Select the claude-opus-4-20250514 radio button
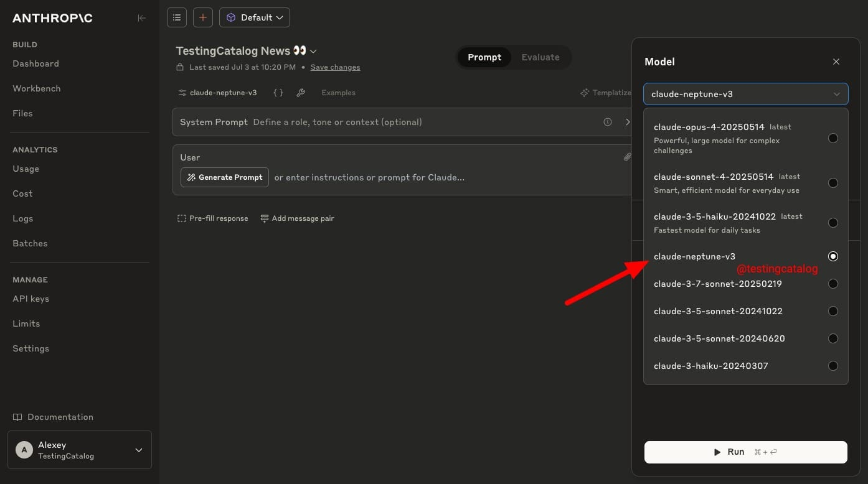 point(833,138)
